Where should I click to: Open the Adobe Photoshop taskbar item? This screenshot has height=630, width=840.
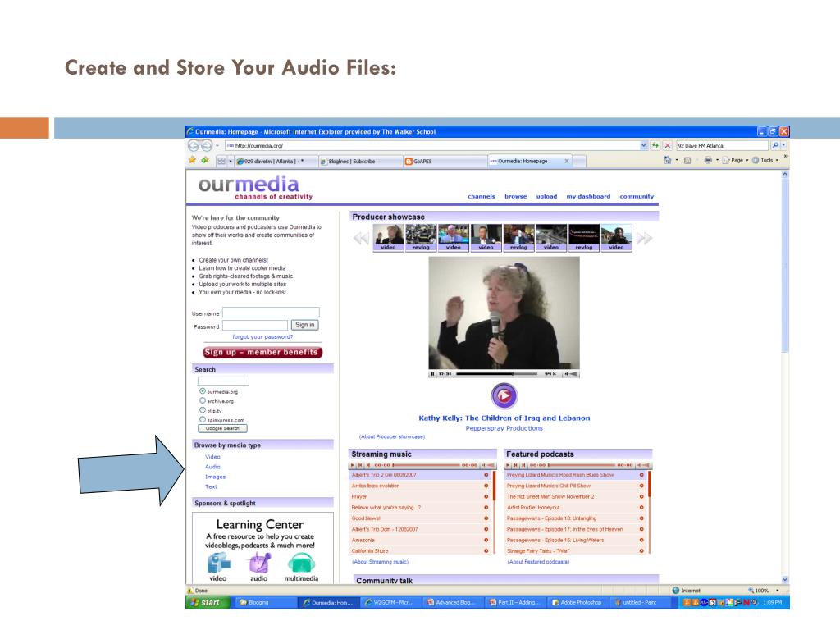pos(577,603)
